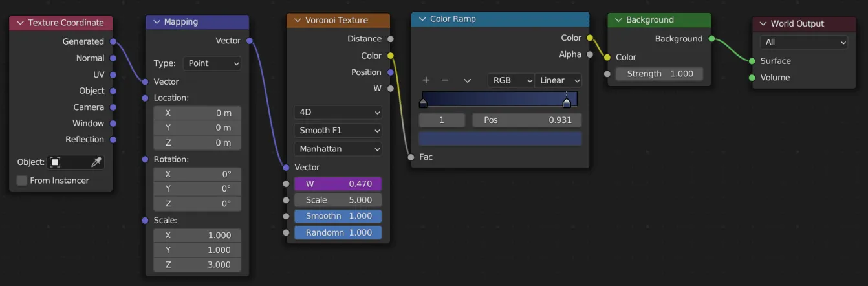Open the Smooth F1 feature dropdown
The width and height of the screenshot is (868, 286).
338,131
